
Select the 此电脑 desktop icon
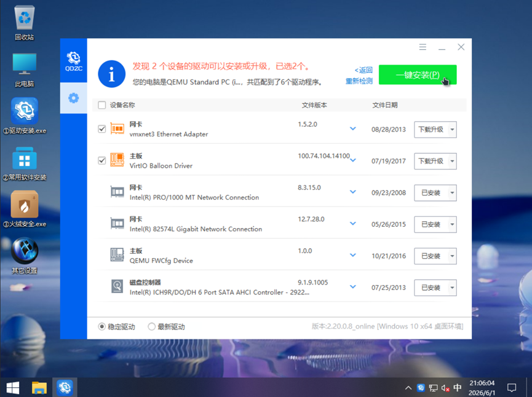(x=24, y=70)
